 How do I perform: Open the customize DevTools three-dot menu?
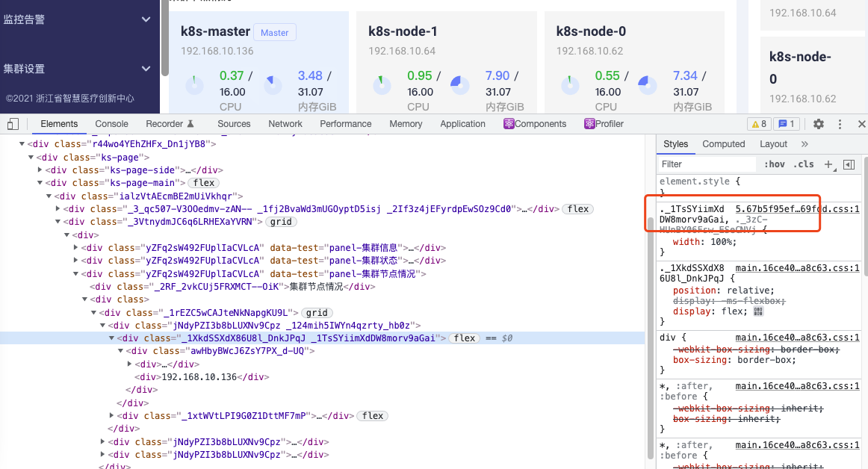point(839,123)
